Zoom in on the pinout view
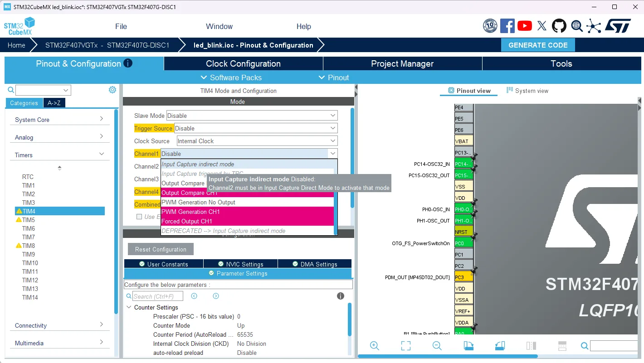Viewport: 644px width, 363px height. [x=375, y=346]
